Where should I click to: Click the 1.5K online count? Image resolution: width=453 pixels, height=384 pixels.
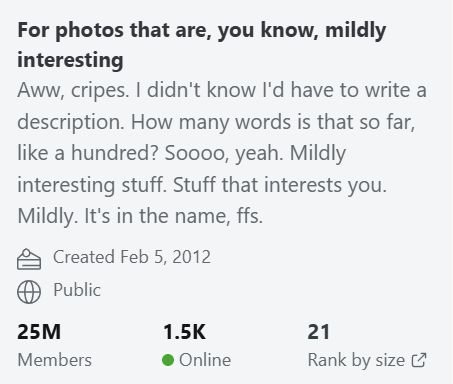184,332
